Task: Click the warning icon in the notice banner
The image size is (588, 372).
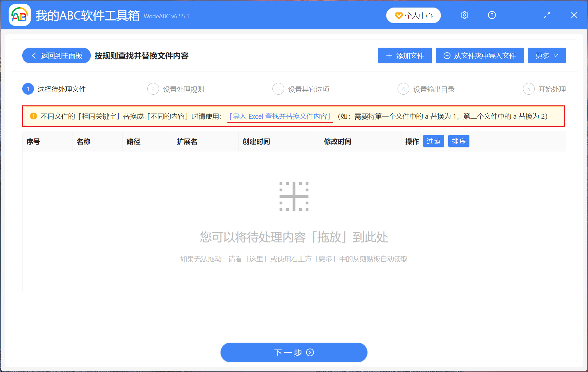Action: click(x=33, y=116)
